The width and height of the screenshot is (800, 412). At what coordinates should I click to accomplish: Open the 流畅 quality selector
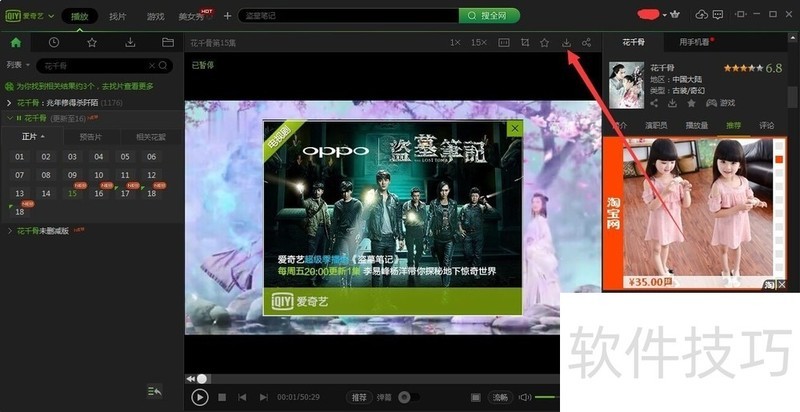[x=500, y=397]
